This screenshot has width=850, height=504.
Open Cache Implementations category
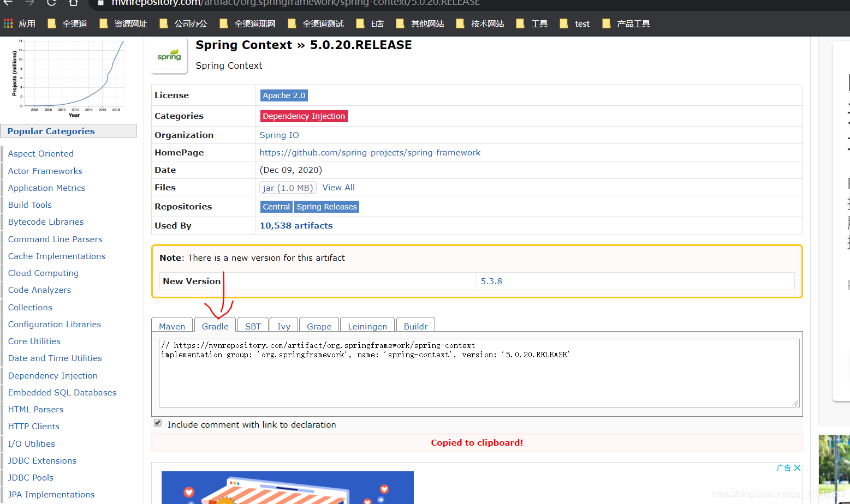[57, 256]
